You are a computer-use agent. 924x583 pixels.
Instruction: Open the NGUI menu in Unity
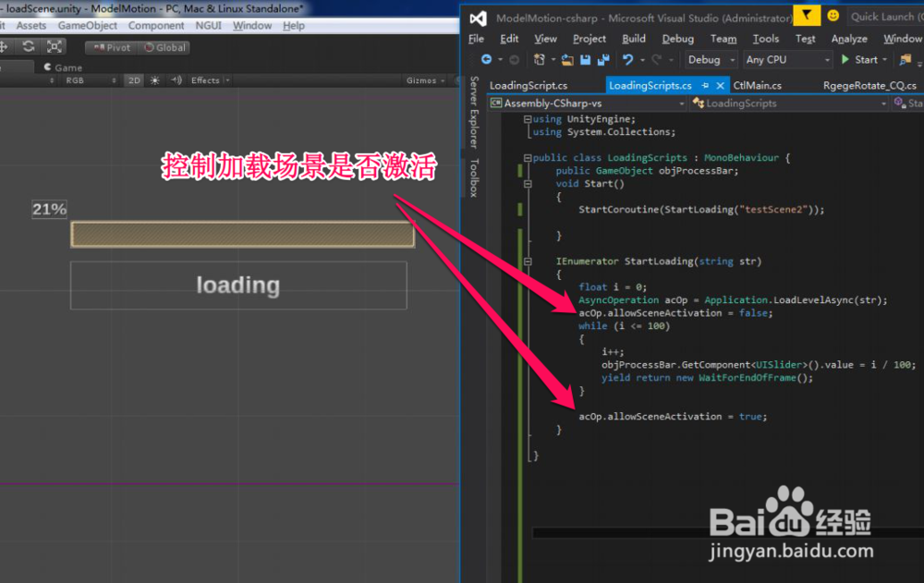pos(211,25)
